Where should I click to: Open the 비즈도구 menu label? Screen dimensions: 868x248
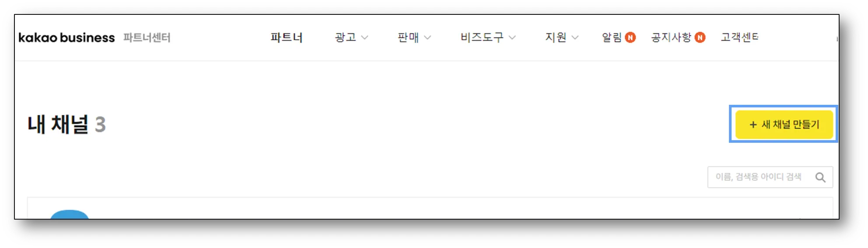point(482,38)
